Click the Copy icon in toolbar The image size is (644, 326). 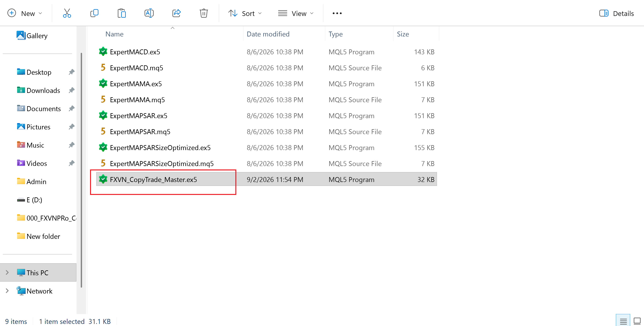pyautogui.click(x=94, y=13)
